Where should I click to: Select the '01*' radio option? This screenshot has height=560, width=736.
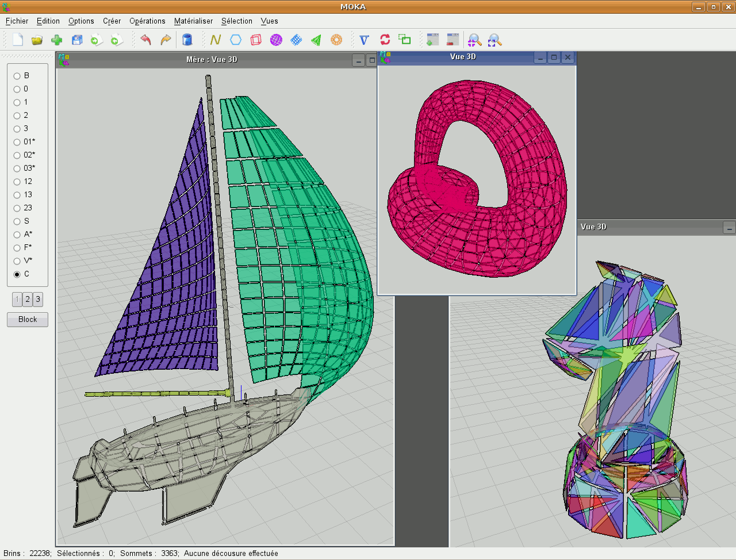pos(17,142)
